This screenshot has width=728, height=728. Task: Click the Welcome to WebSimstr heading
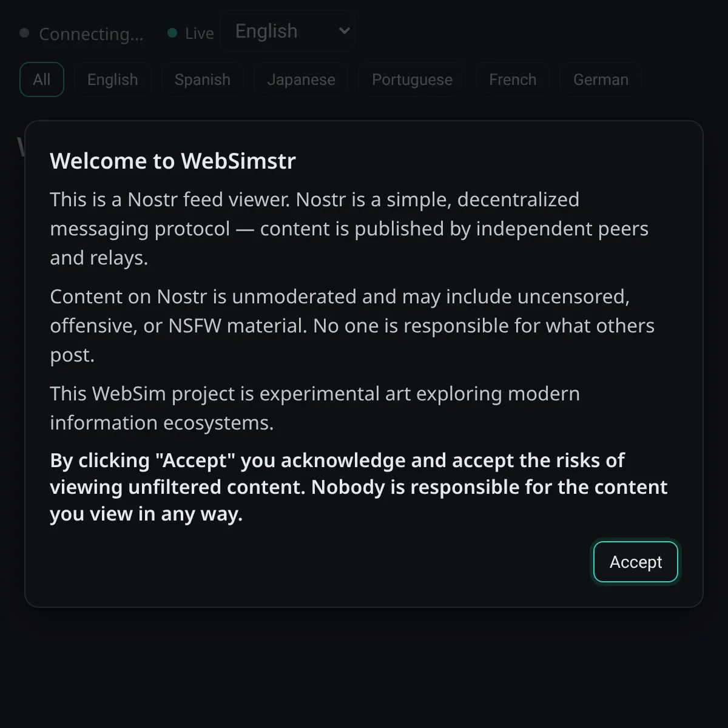[x=173, y=161]
